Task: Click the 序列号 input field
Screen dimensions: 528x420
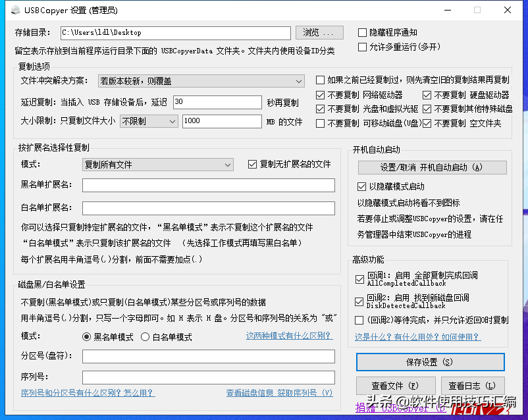Action: [x=209, y=378]
